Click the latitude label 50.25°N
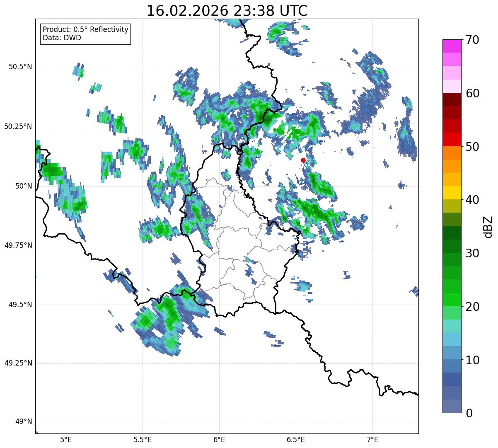498x448 pixels. pos(18,126)
